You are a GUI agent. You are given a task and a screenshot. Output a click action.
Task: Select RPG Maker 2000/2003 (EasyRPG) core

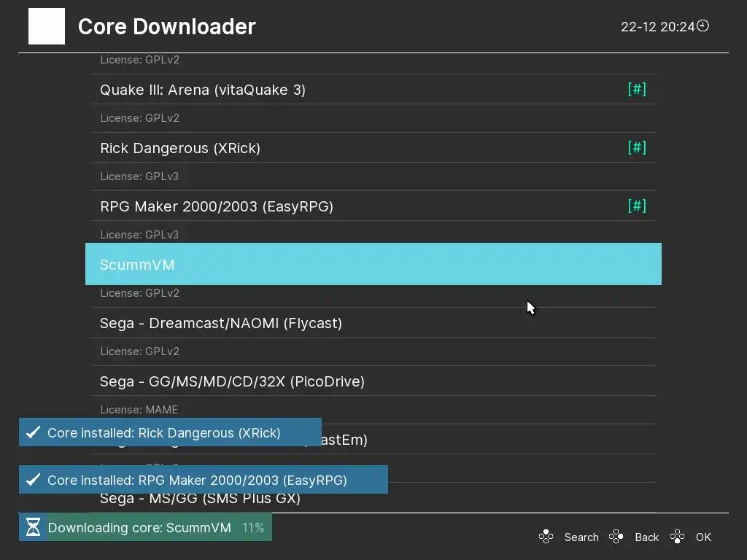(x=373, y=206)
